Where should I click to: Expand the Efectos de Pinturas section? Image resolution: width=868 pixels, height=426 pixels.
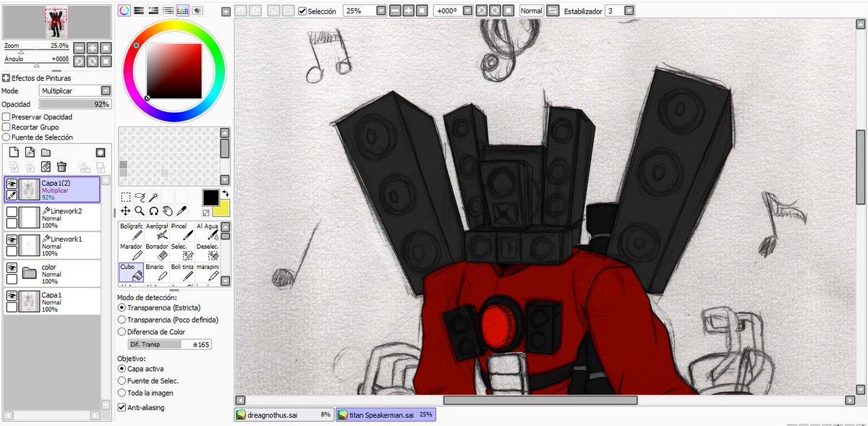tap(6, 78)
